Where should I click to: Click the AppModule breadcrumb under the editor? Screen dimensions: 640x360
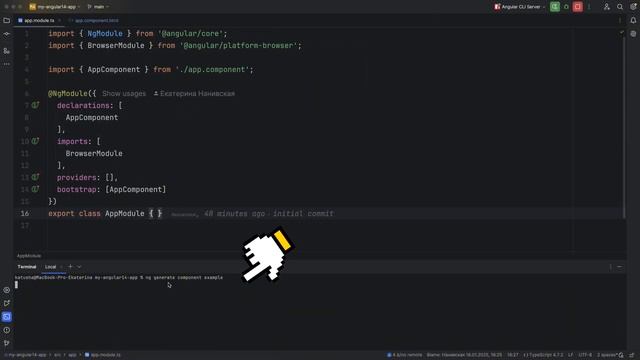[29, 256]
